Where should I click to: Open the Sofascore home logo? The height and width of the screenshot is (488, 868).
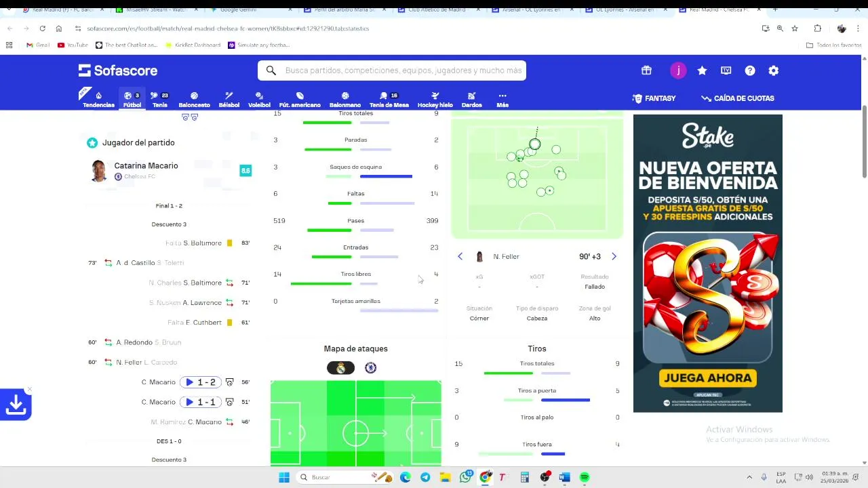pyautogui.click(x=118, y=70)
